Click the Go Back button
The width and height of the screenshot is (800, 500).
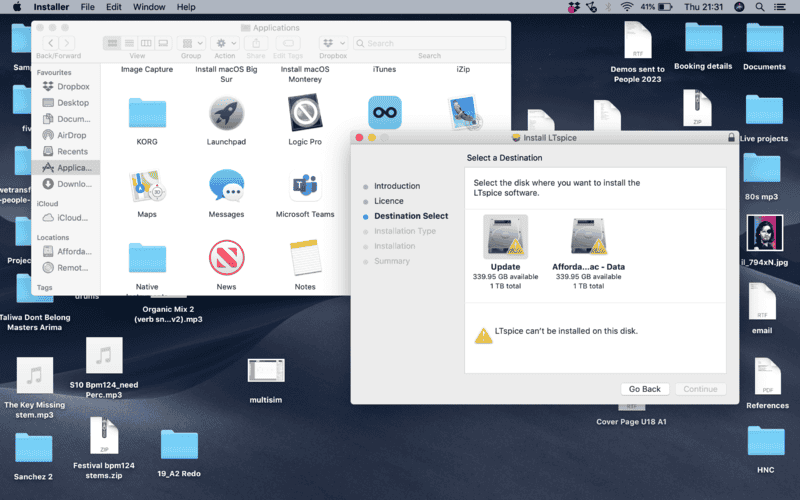(x=644, y=389)
